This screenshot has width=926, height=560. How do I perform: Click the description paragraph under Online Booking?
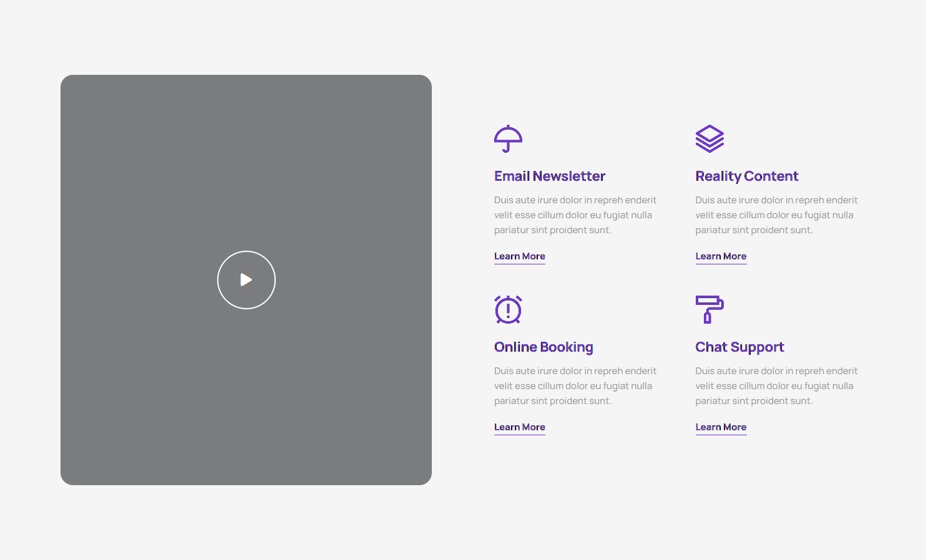(574, 386)
